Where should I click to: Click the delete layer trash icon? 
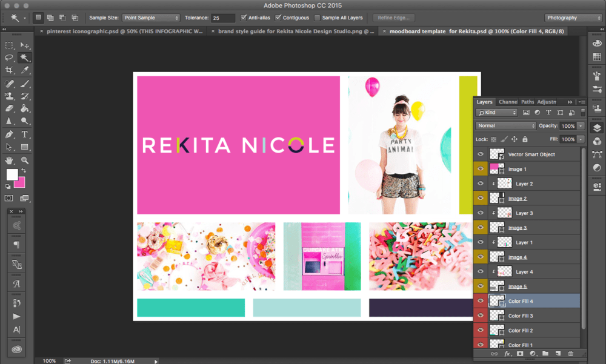(570, 354)
